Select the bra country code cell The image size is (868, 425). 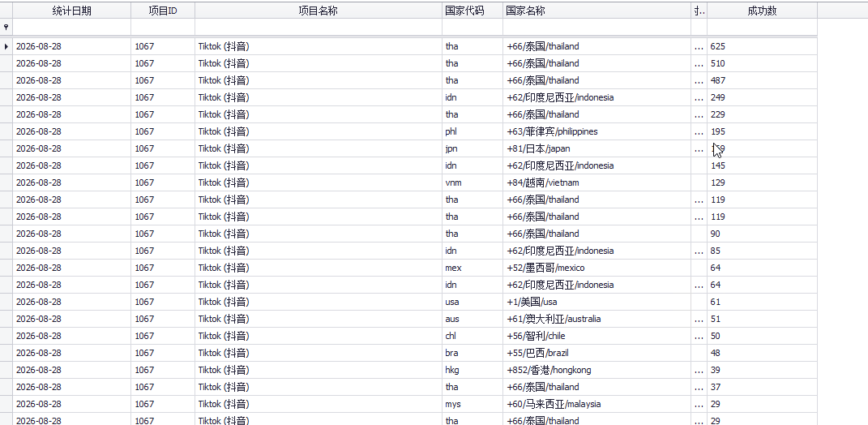(472, 353)
